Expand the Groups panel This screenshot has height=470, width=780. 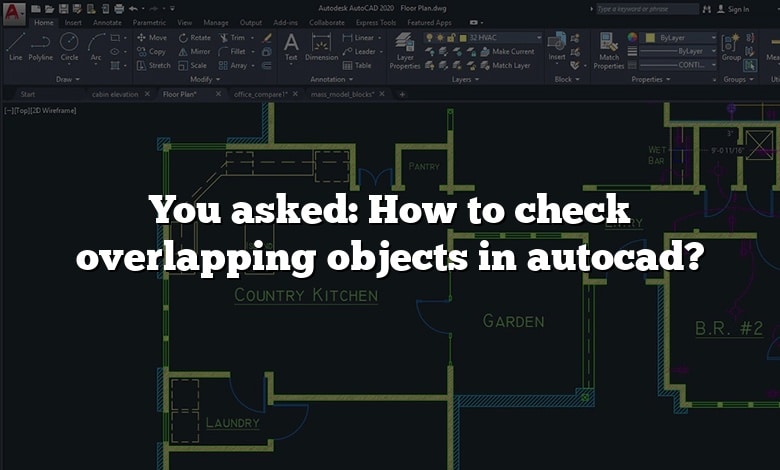738,79
